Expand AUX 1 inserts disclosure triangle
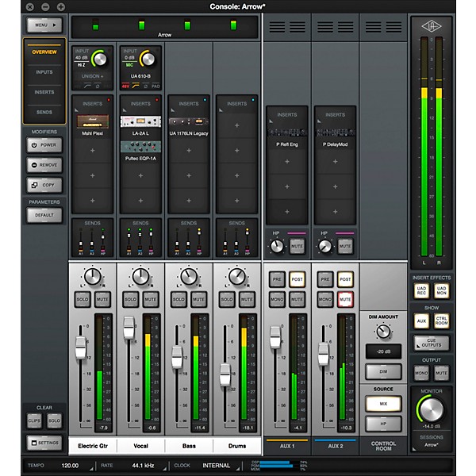This screenshot has width=476, height=476. [x=271, y=121]
